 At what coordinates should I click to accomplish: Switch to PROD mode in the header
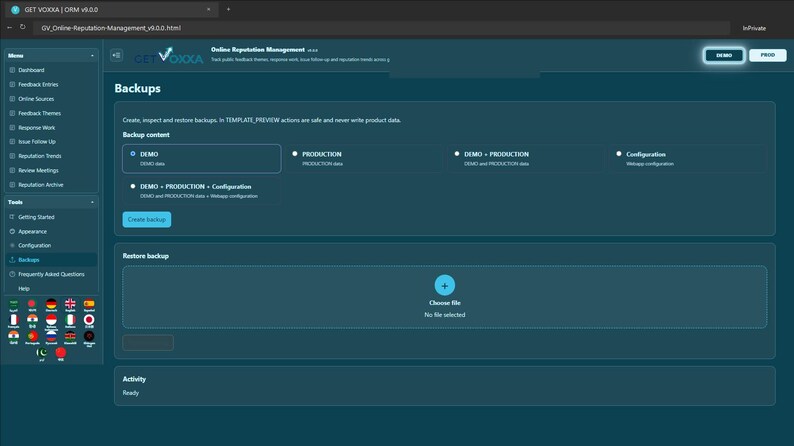coord(767,55)
